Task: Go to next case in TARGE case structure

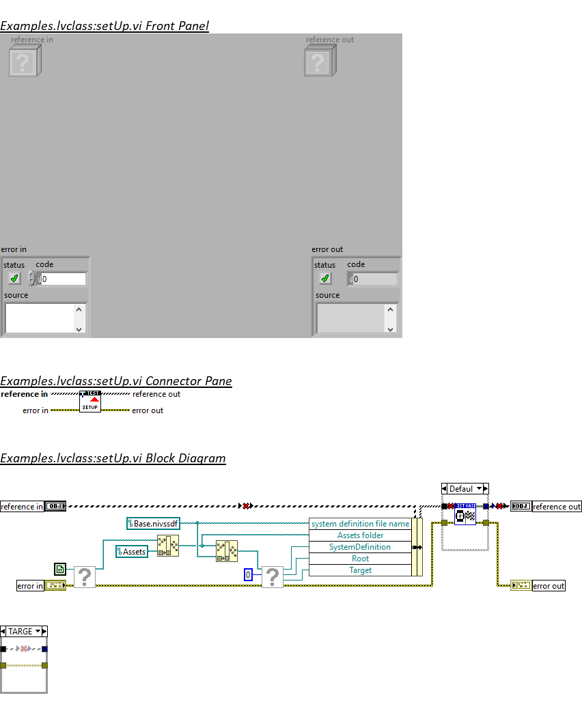Action: pyautogui.click(x=44, y=632)
